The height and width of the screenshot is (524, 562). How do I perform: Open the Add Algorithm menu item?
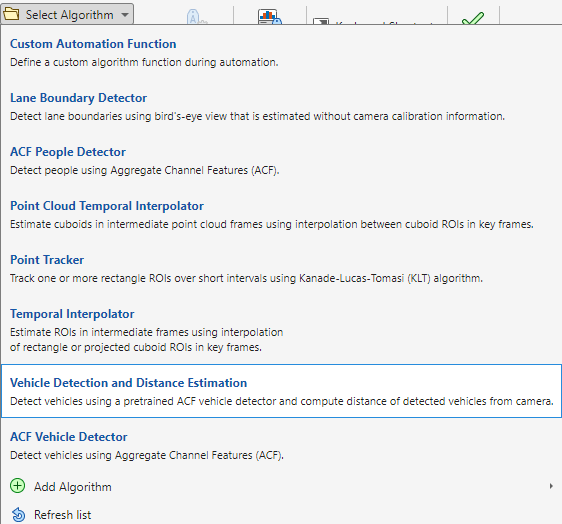281,486
